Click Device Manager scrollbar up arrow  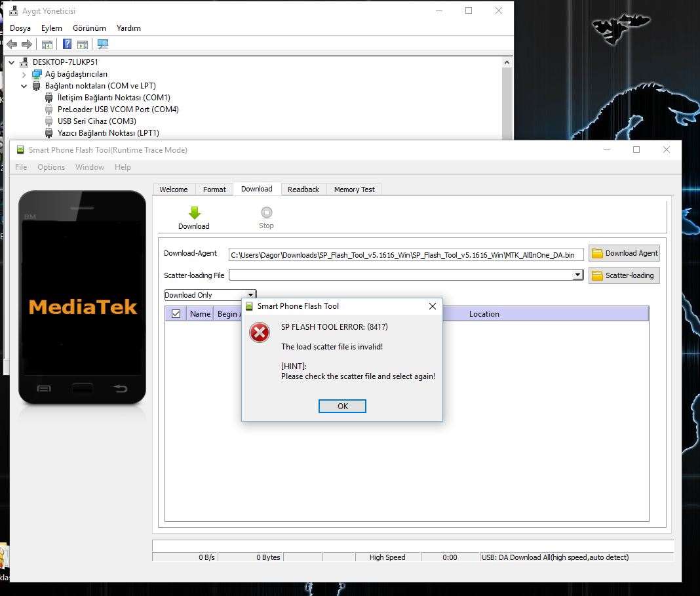click(x=507, y=62)
